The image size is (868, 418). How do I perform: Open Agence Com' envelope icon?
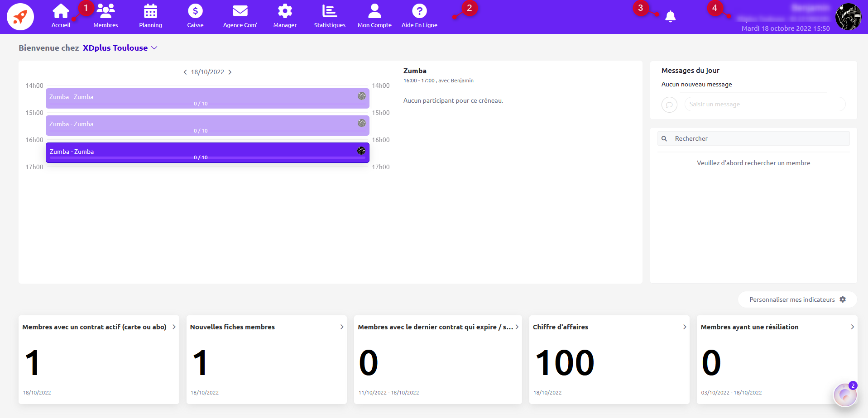[x=240, y=11]
